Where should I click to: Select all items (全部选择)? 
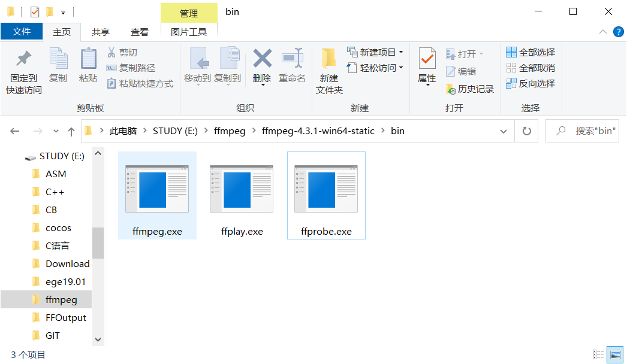pyautogui.click(x=530, y=52)
